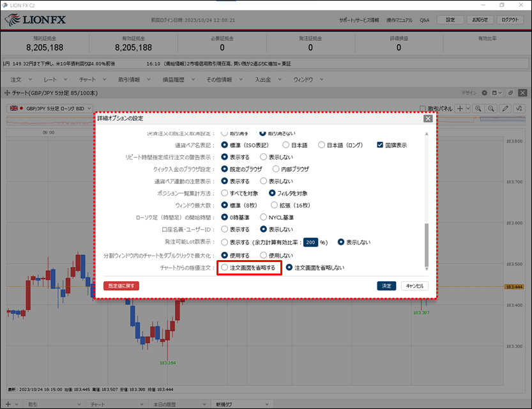Select 表示する for 発注可能Lot数表示
Viewport: 532px width, 409px height.
pos(224,242)
